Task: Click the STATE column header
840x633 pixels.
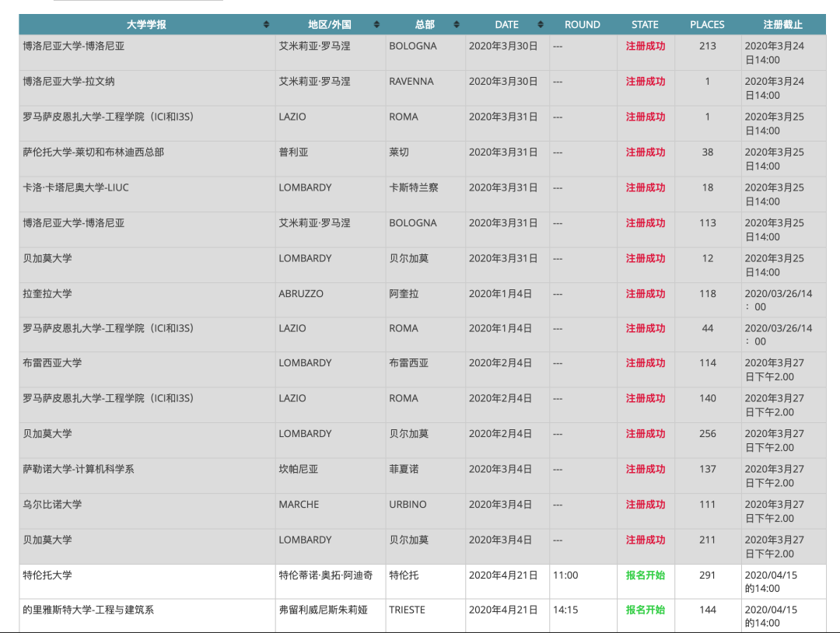Action: (x=645, y=25)
